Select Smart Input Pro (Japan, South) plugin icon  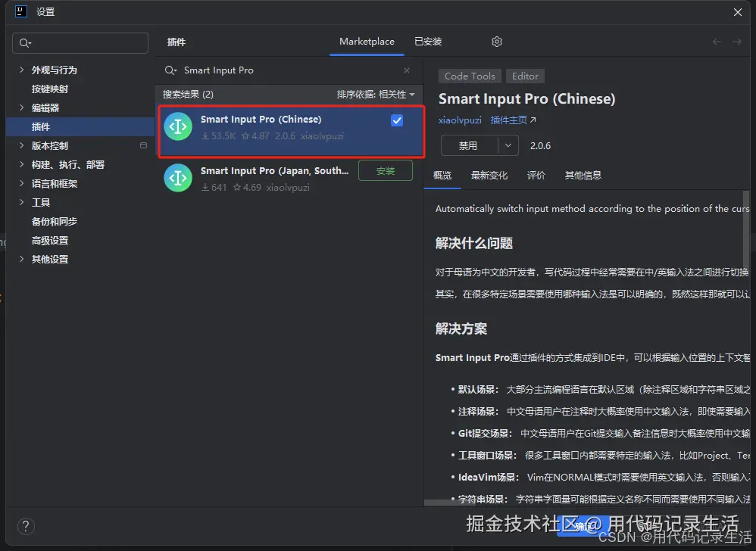click(x=178, y=178)
